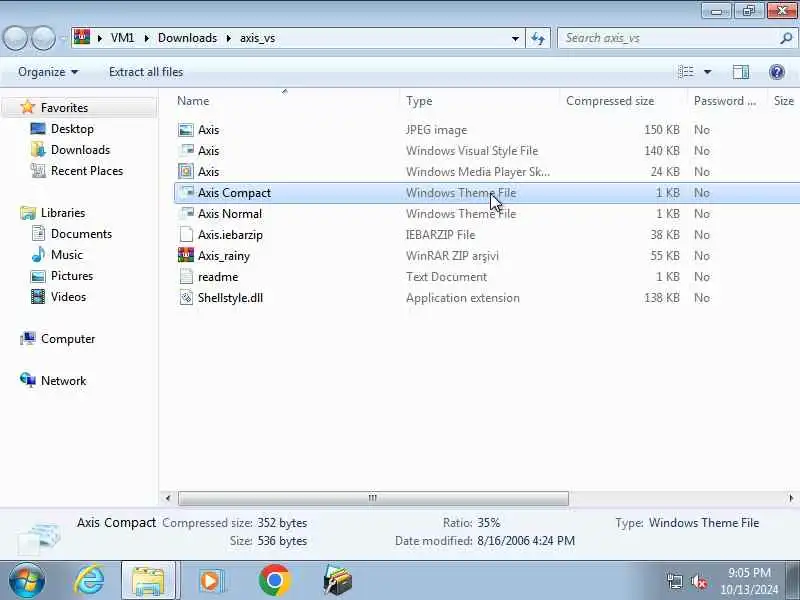The width and height of the screenshot is (800, 600).
Task: Click the scrollbar left arrow
Action: (168, 498)
